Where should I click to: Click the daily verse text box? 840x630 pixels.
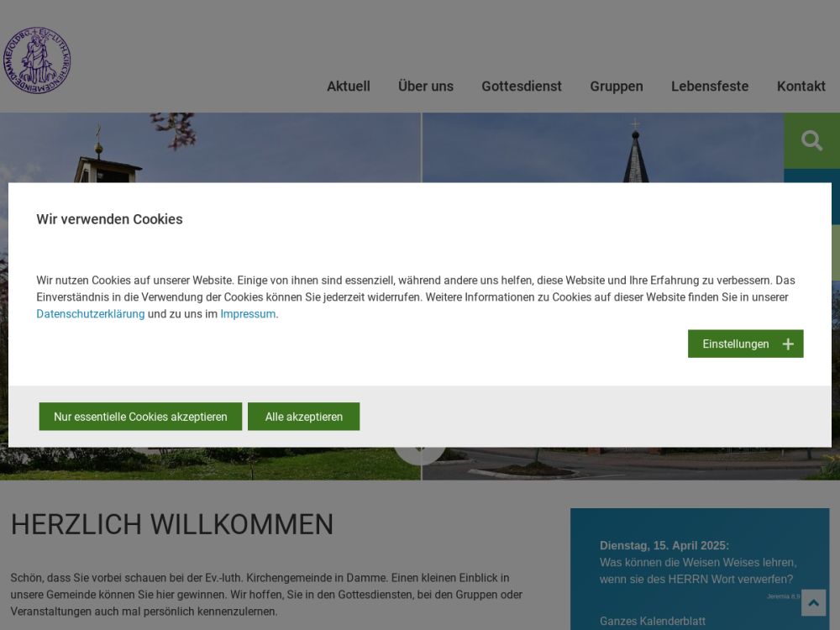pyautogui.click(x=700, y=569)
